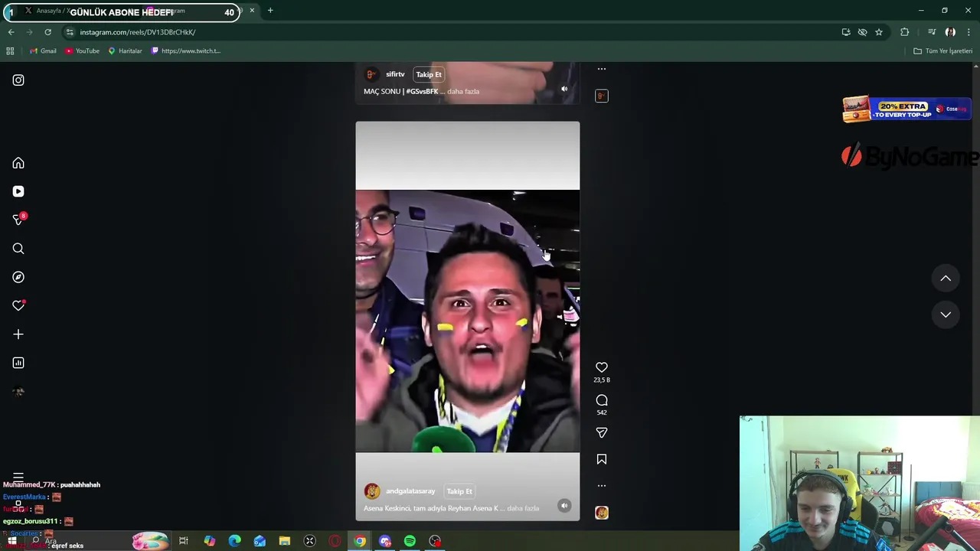Open audio thumbnail of sifirtv reel
Viewport: 980px width, 551px height.
pos(602,96)
